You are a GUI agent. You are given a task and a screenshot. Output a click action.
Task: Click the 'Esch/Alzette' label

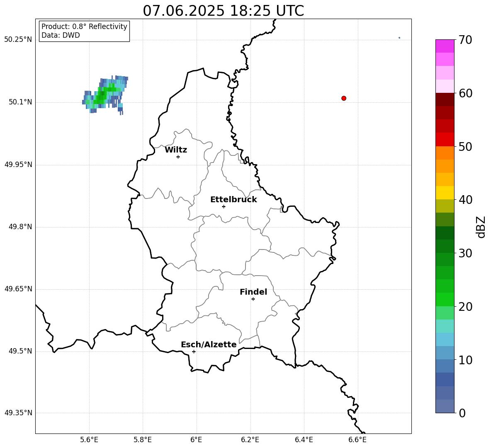tap(209, 344)
